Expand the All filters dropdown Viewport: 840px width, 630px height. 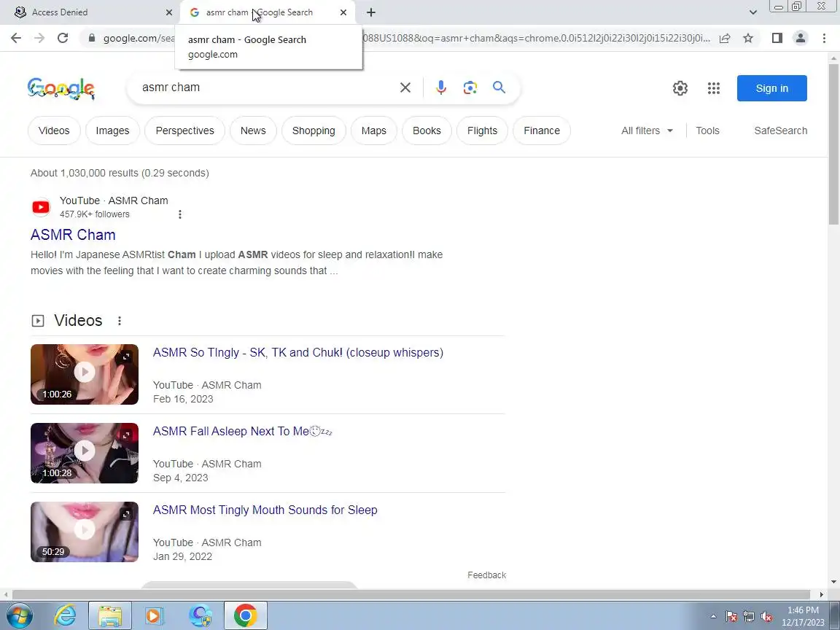[647, 131]
